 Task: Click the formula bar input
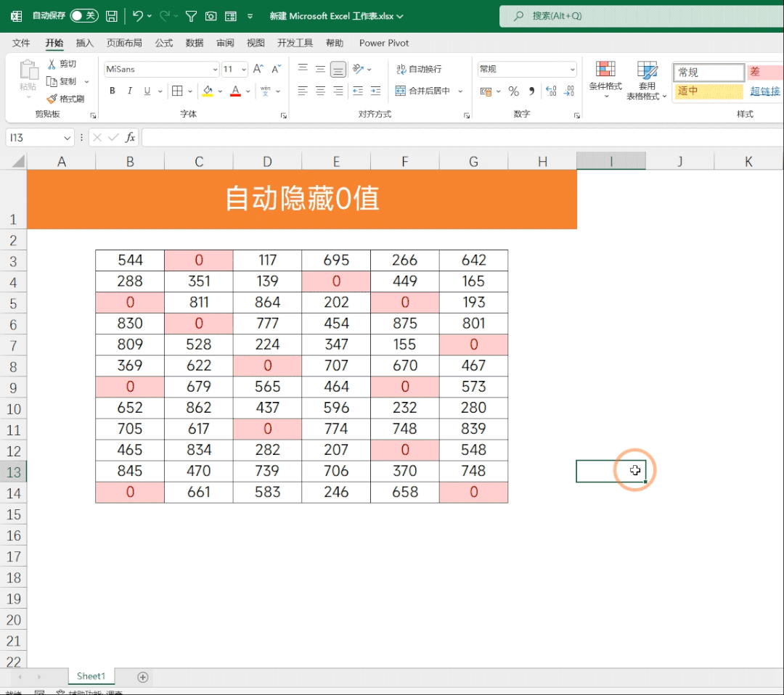click(x=462, y=137)
